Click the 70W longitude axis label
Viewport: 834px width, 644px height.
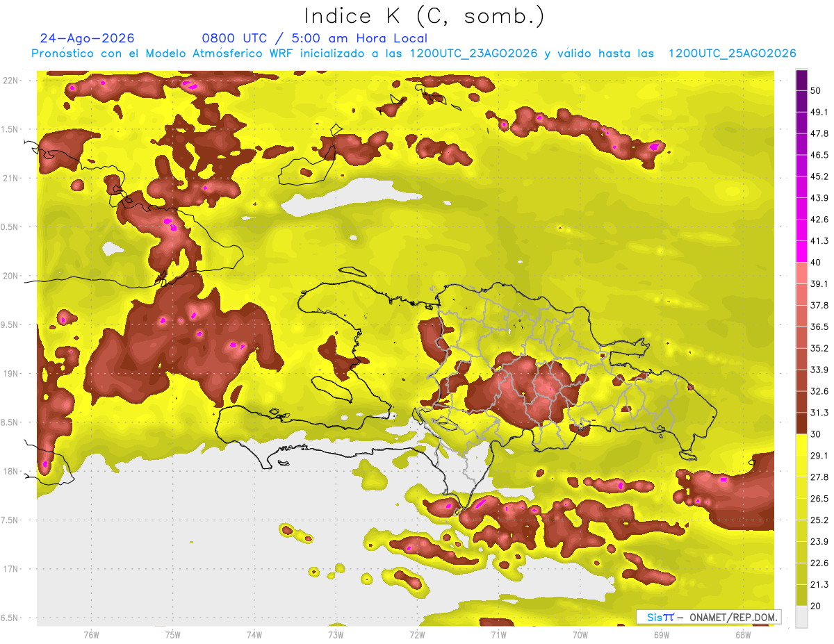coord(580,634)
